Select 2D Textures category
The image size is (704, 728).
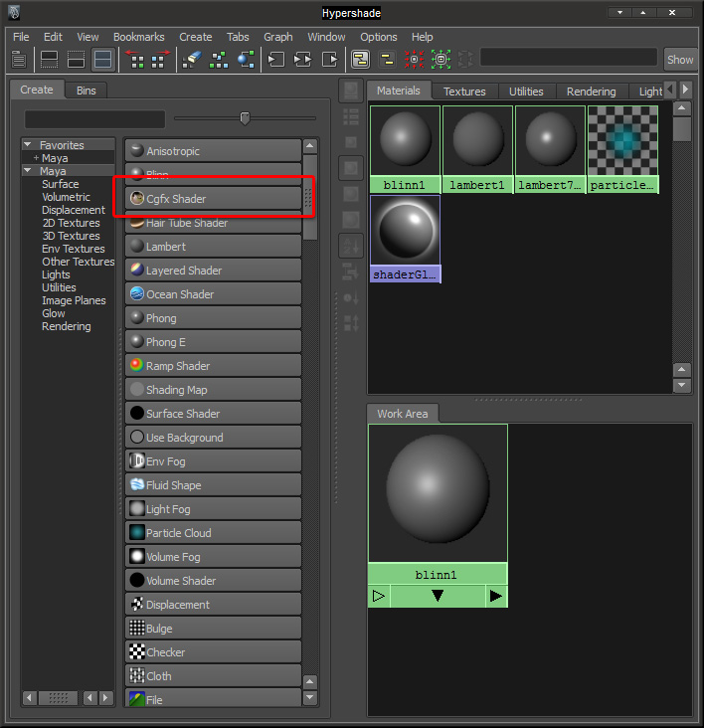[x=71, y=223]
